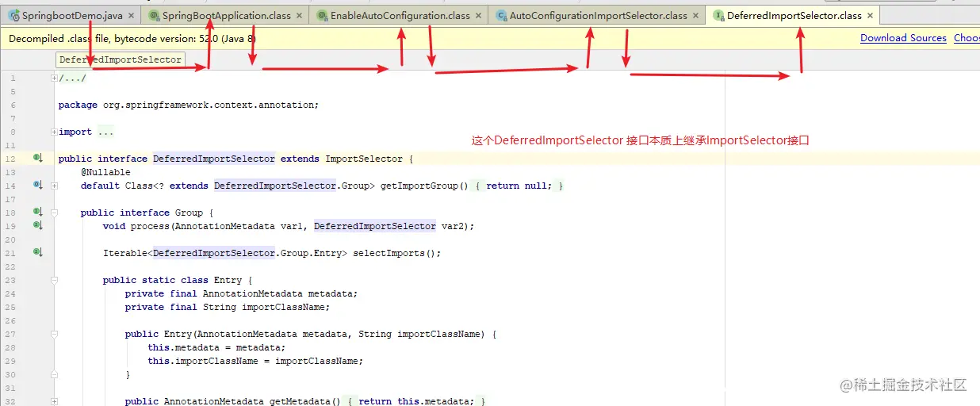Expand the folded getMetadata method on line 32
Image resolution: width=980 pixels, height=406 pixels.
(54, 401)
